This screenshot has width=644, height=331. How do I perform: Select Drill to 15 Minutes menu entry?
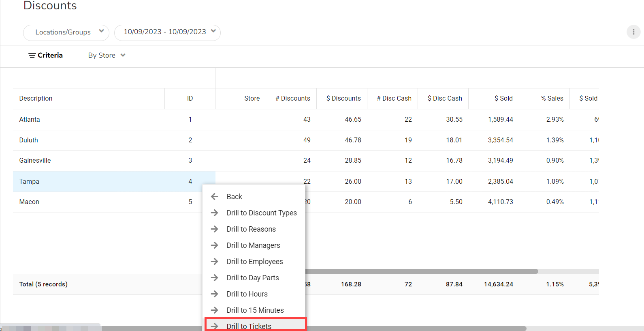pos(255,310)
